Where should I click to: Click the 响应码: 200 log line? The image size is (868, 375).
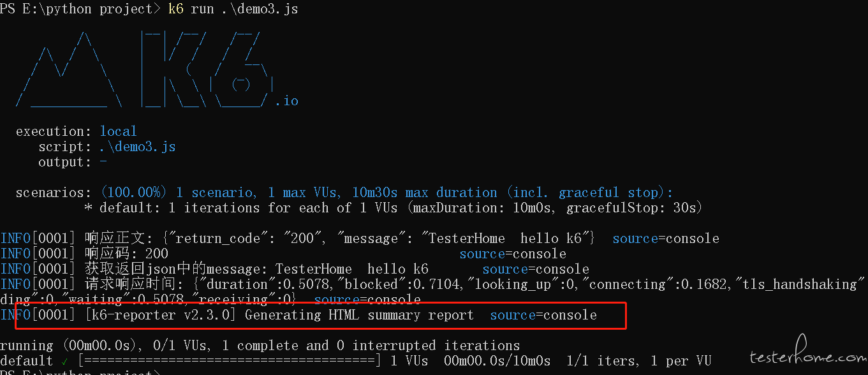pos(283,254)
